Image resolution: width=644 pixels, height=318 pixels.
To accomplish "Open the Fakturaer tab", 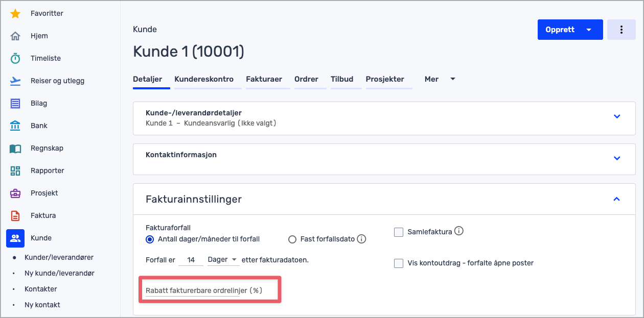I will tap(264, 80).
